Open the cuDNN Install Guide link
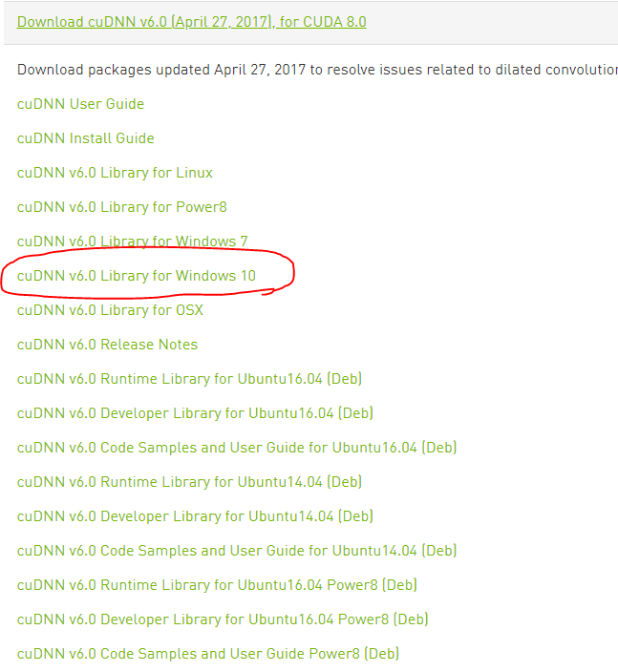The image size is (618, 672). [86, 138]
